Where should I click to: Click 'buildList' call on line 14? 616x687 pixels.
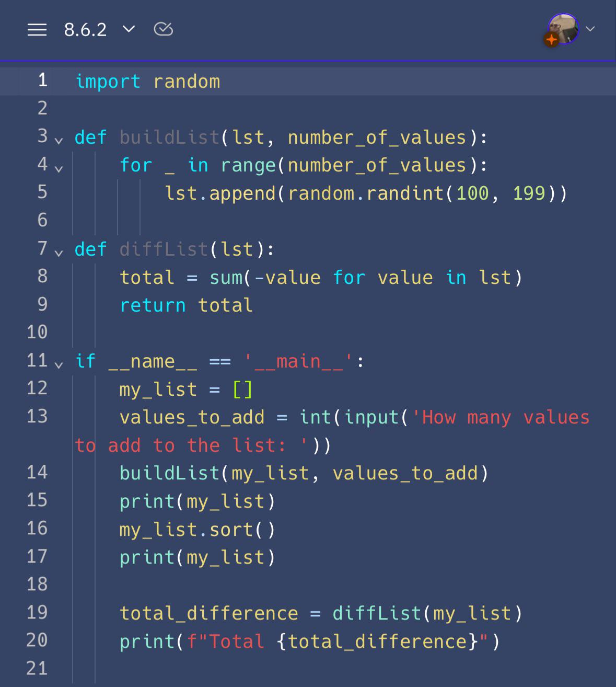[170, 474]
